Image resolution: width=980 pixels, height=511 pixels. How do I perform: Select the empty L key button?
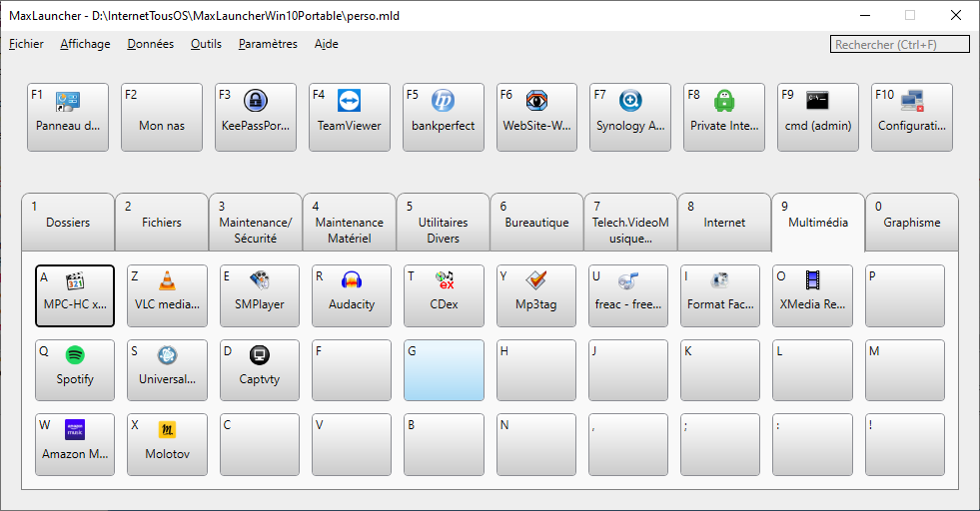[812, 370]
